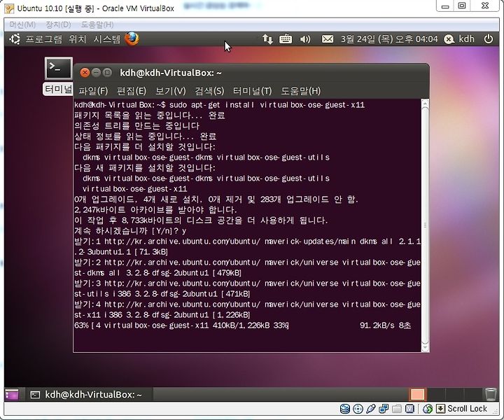Switch to the highlighted first workspace
Screen dimensions: 504x420
pos(417,394)
